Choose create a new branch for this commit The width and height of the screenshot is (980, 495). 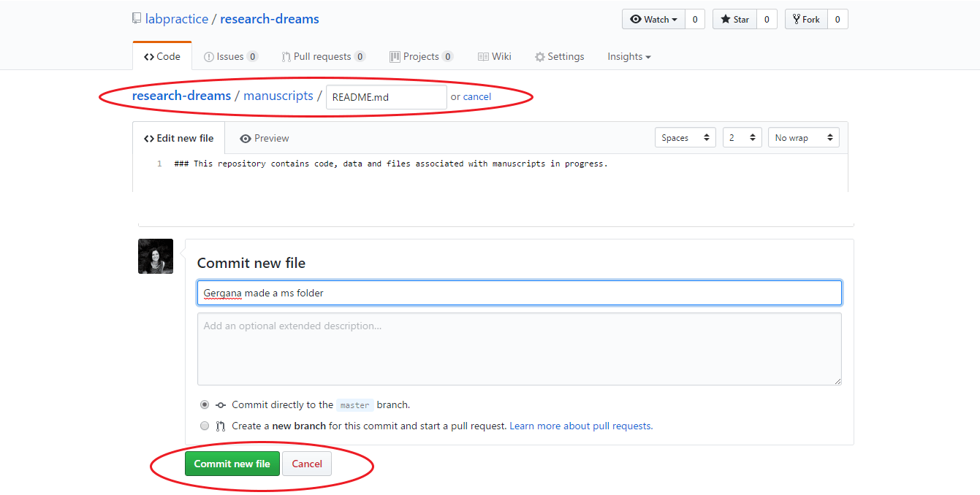click(x=205, y=426)
